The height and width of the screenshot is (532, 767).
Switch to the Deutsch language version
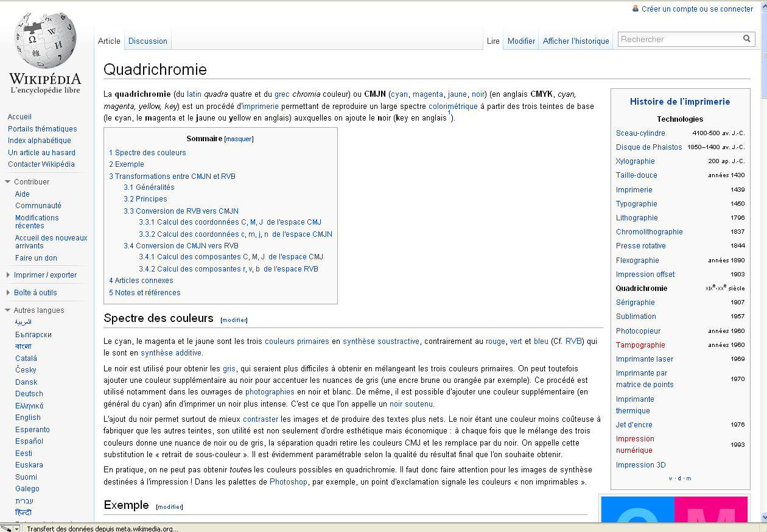click(x=29, y=394)
